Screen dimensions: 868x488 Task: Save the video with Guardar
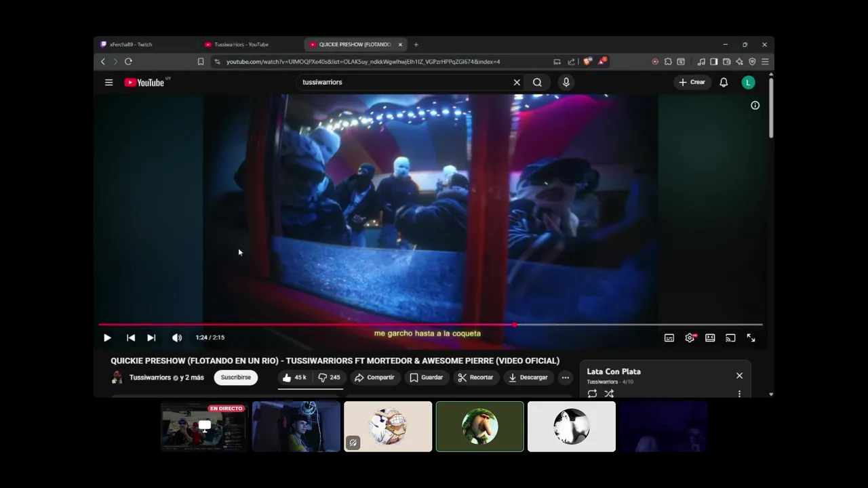427,378
